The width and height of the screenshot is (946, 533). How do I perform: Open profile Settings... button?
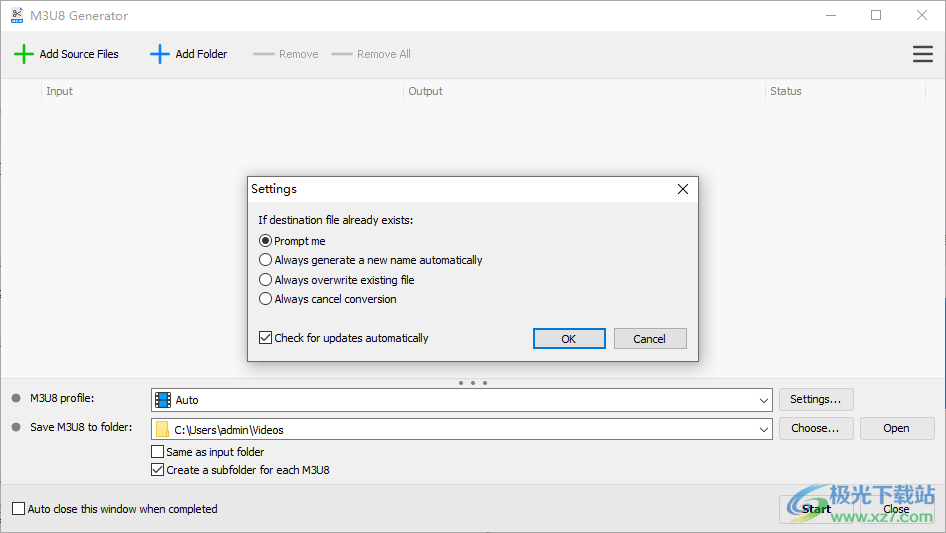point(816,399)
